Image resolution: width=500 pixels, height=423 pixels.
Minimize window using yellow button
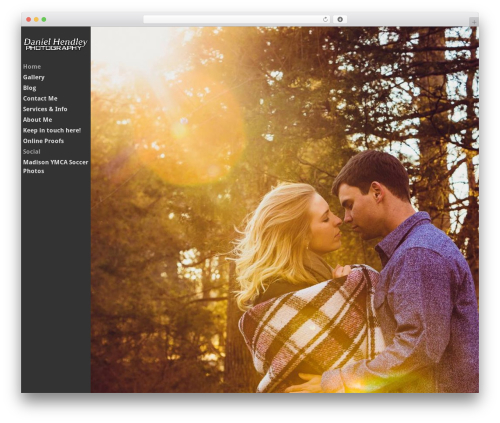click(36, 19)
